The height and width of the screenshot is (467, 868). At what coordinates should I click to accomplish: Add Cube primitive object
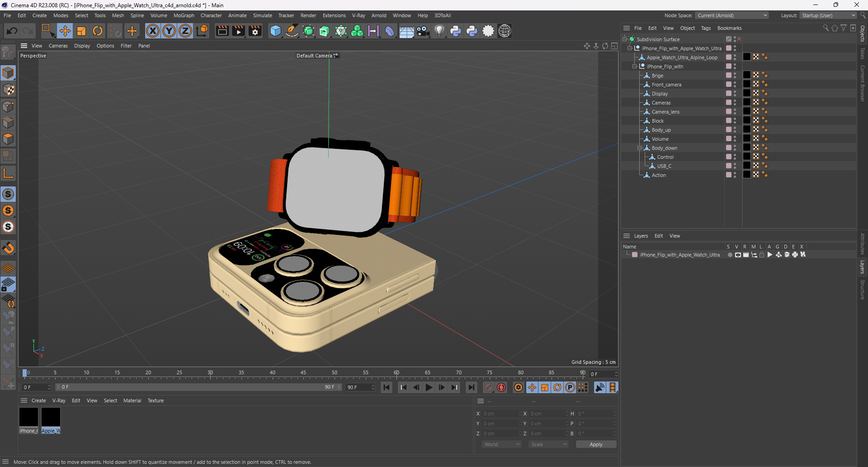pyautogui.click(x=275, y=31)
